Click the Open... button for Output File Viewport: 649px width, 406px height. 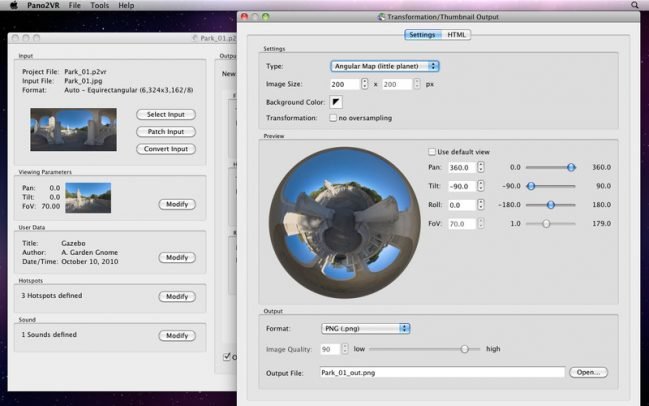tap(588, 372)
